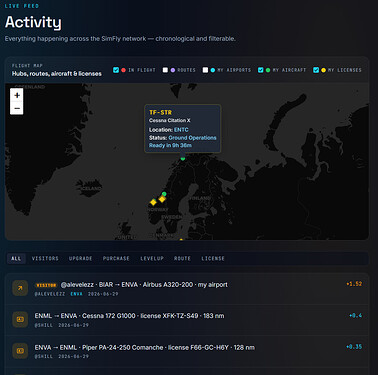Filter activity by Route tab

point(182,258)
